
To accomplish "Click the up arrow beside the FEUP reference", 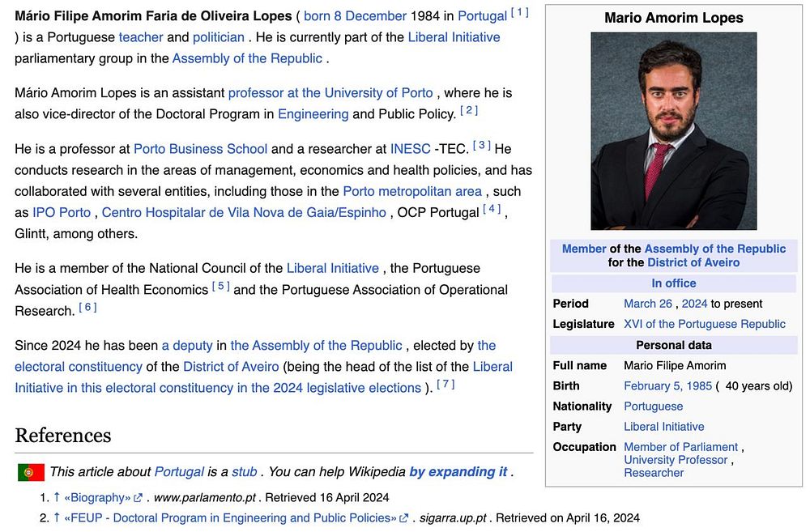I will pos(57,517).
